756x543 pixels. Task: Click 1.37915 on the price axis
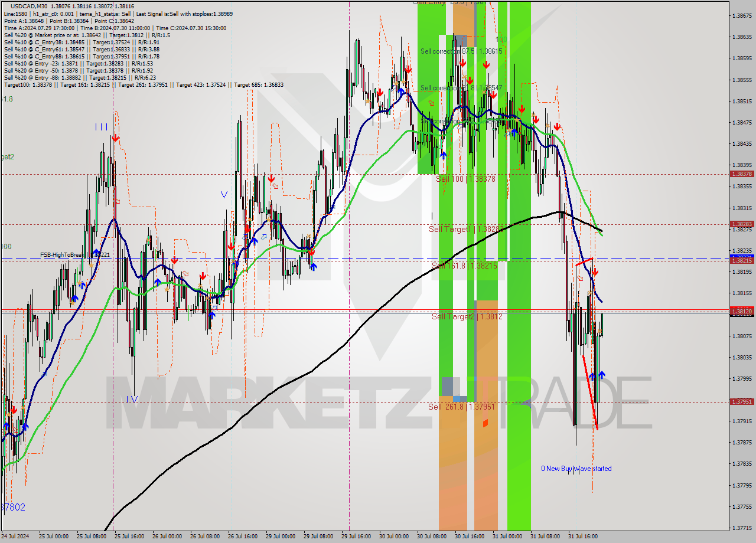point(742,421)
